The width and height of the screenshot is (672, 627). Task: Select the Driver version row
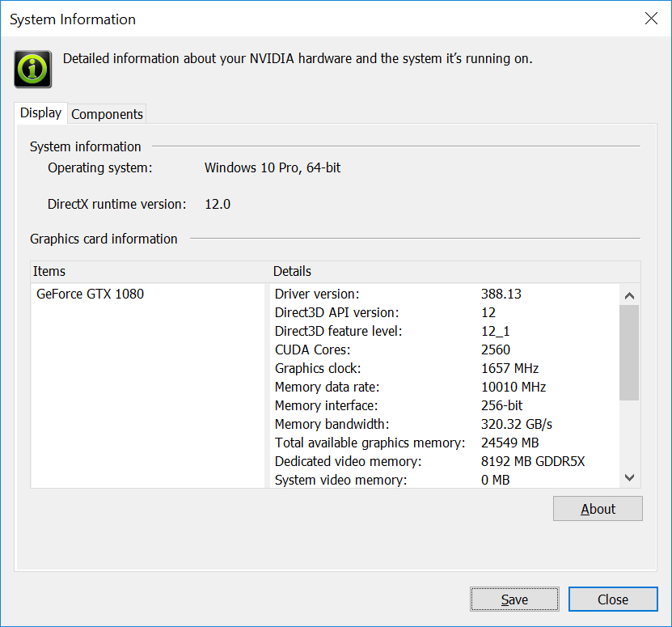click(445, 294)
